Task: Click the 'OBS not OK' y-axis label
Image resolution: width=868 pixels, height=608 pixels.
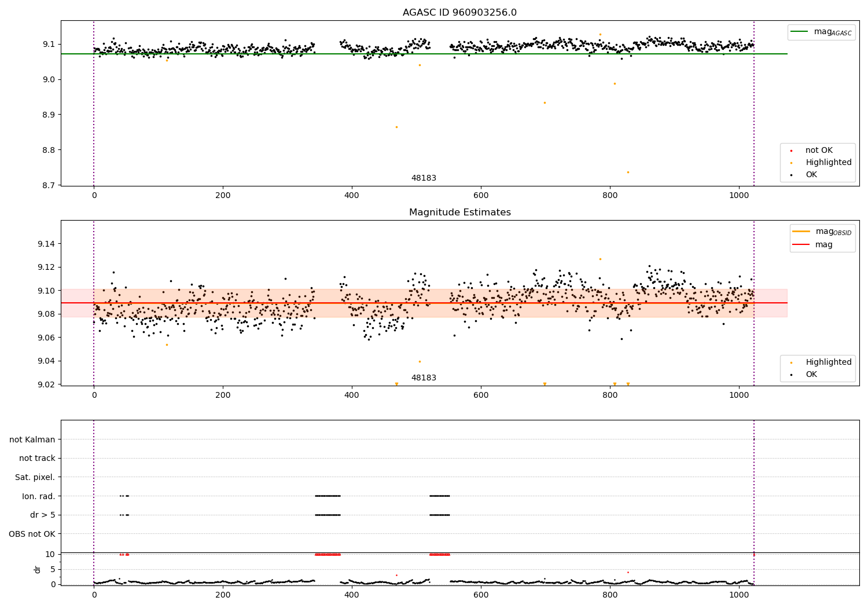Action: coord(32,534)
